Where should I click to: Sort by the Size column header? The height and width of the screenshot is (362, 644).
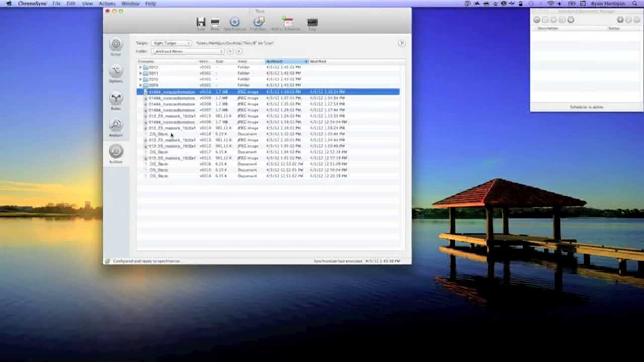pyautogui.click(x=225, y=61)
